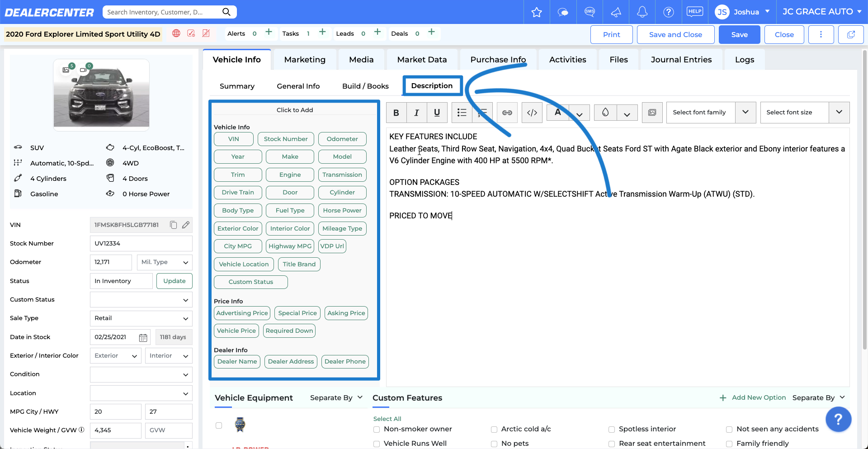Open the chat messages icon
The width and height of the screenshot is (868, 449).
[x=563, y=12]
